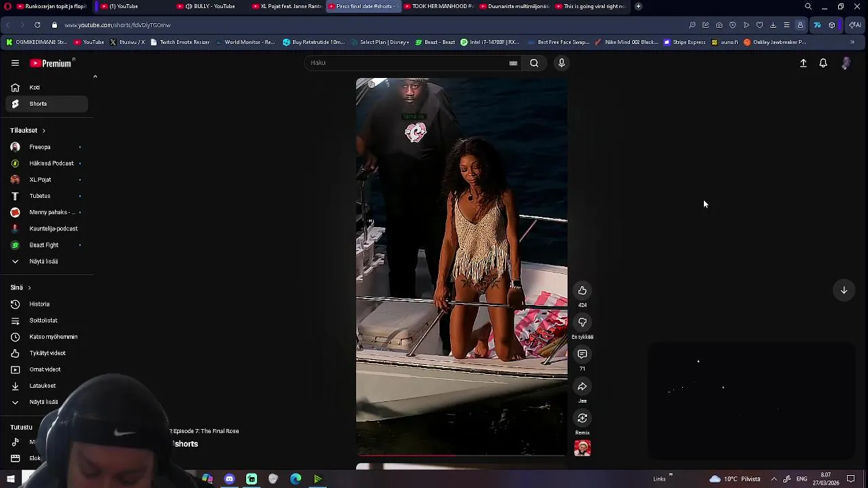Image resolution: width=868 pixels, height=488 pixels.
Task: Submit search with magnifying glass button
Action: click(534, 63)
